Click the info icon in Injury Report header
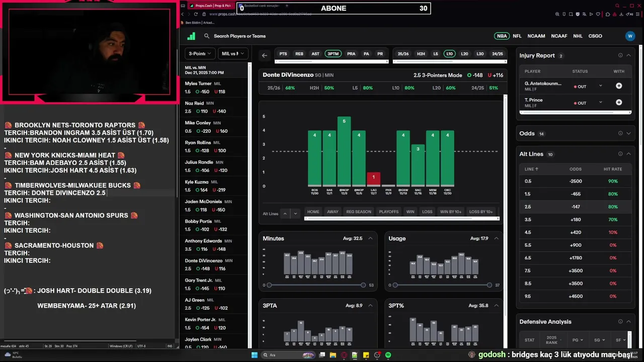This screenshot has height=362, width=644. click(x=620, y=55)
